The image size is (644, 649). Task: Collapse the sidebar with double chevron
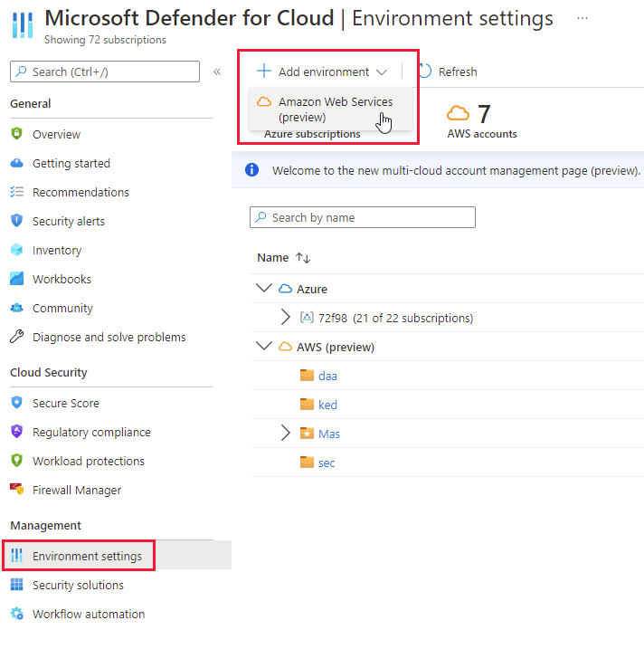click(217, 72)
